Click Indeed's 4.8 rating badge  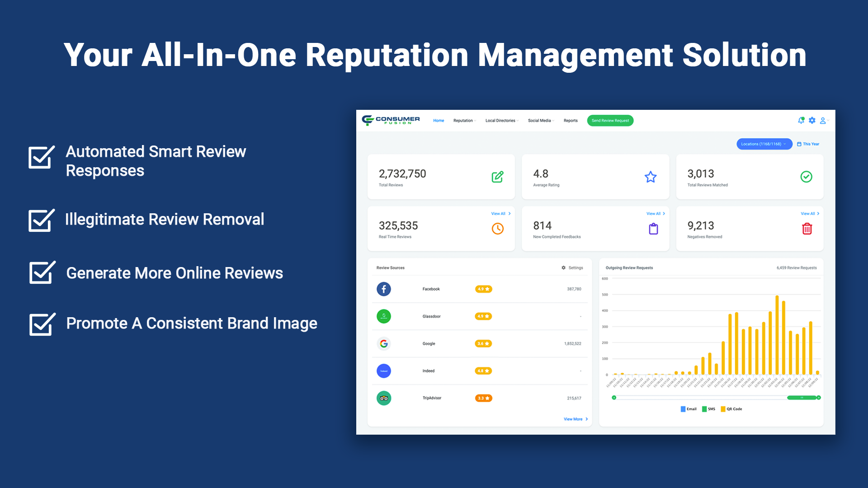click(483, 371)
